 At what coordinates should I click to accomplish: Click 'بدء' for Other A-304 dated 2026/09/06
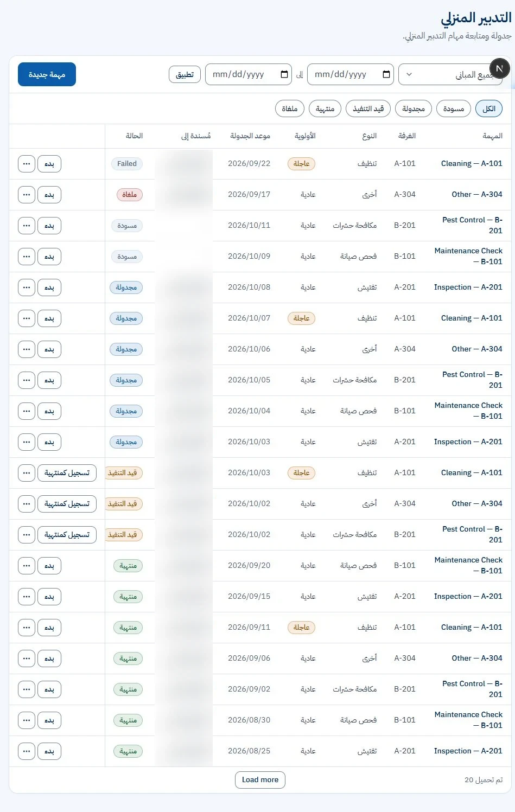[49, 658]
